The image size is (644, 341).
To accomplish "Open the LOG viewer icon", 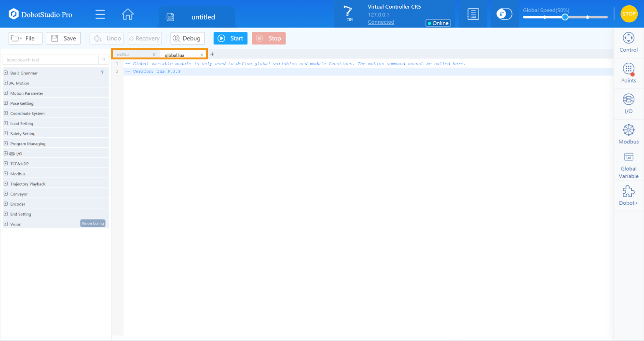I will coord(473,14).
